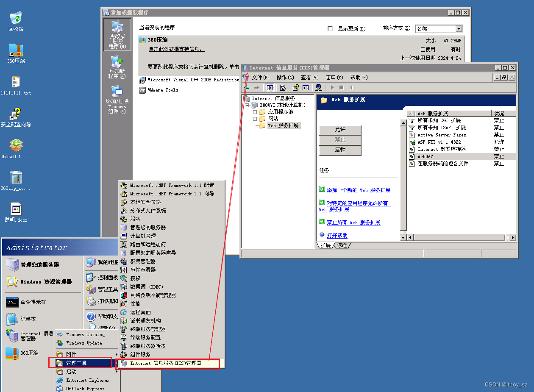
Task: Click the Help question mark toolbar icon
Action: point(296,88)
